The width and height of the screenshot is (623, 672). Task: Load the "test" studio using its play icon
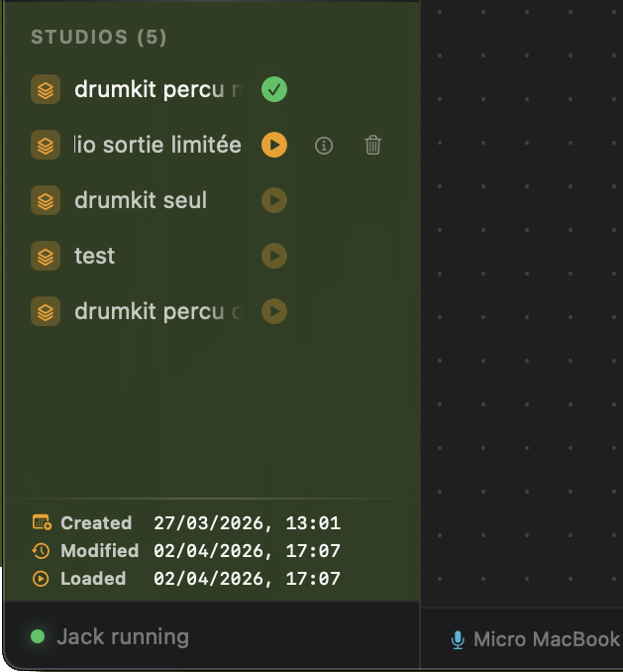click(x=274, y=256)
